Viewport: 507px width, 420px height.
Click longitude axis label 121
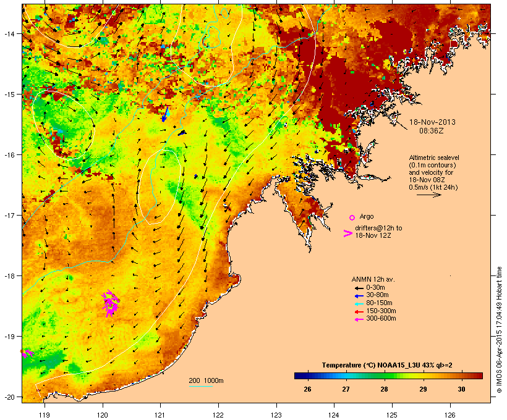click(x=160, y=415)
